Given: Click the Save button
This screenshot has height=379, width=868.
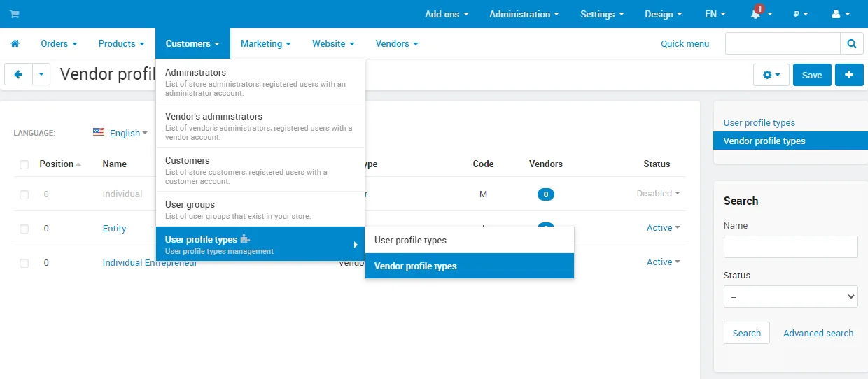Looking at the screenshot, I should 812,75.
